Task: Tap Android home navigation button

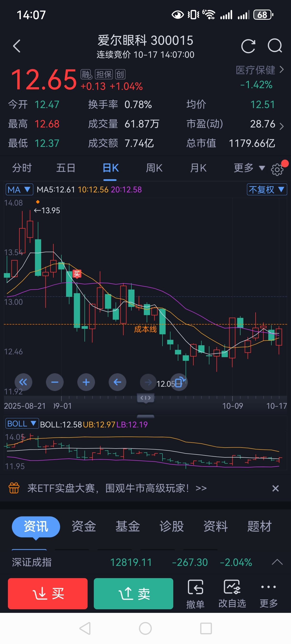Action: (x=145, y=628)
